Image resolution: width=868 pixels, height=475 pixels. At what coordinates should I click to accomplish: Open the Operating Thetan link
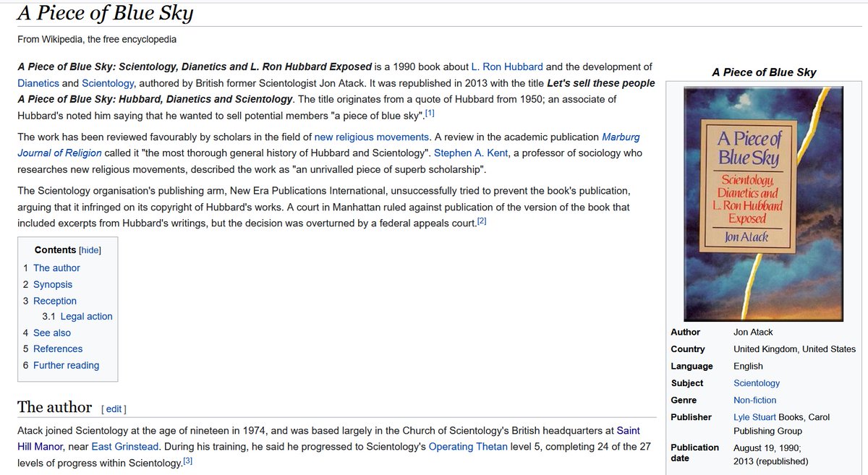coord(468,447)
